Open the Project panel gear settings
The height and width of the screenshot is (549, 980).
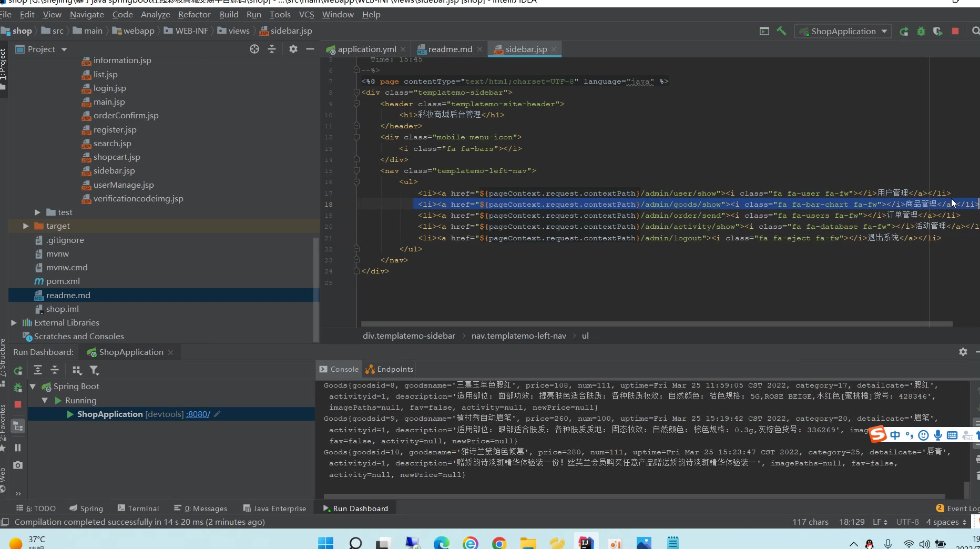pos(293,49)
